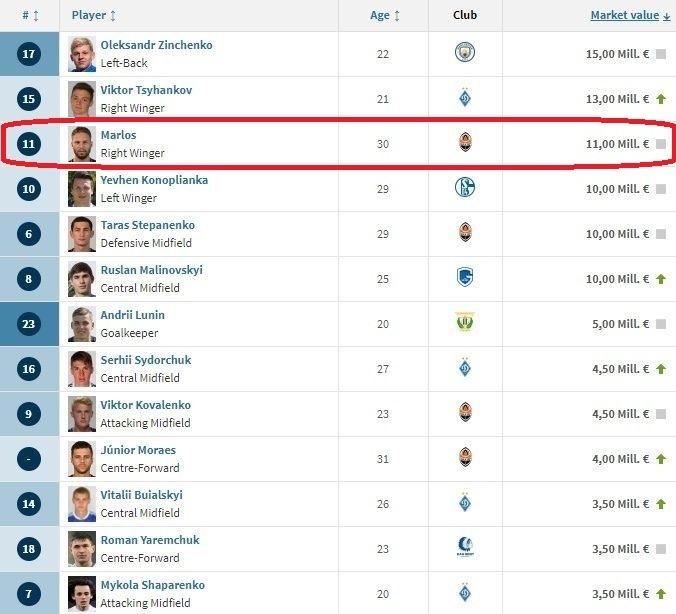Image resolution: width=676 pixels, height=614 pixels.
Task: Open Taras Stepanenko profile link
Action: pyautogui.click(x=147, y=225)
